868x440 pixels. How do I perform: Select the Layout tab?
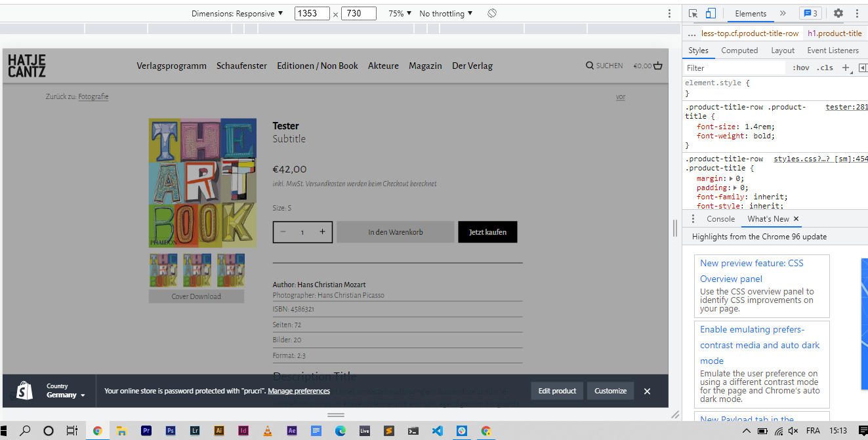(783, 50)
